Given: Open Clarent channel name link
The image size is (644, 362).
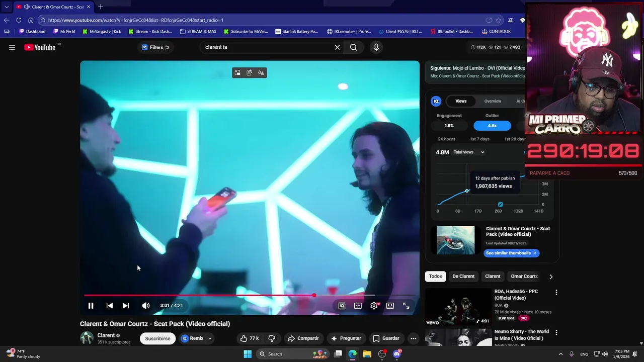Looking at the screenshot, I should point(106,335).
